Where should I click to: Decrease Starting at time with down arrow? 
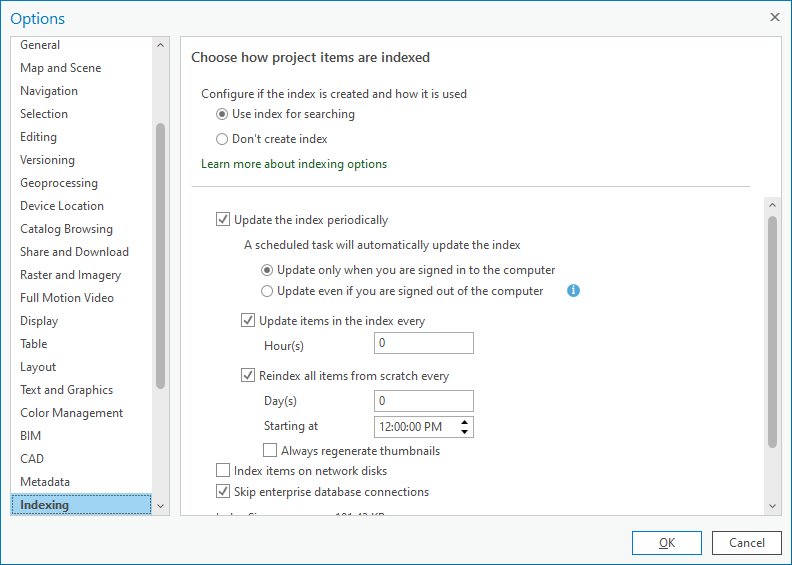pos(465,432)
